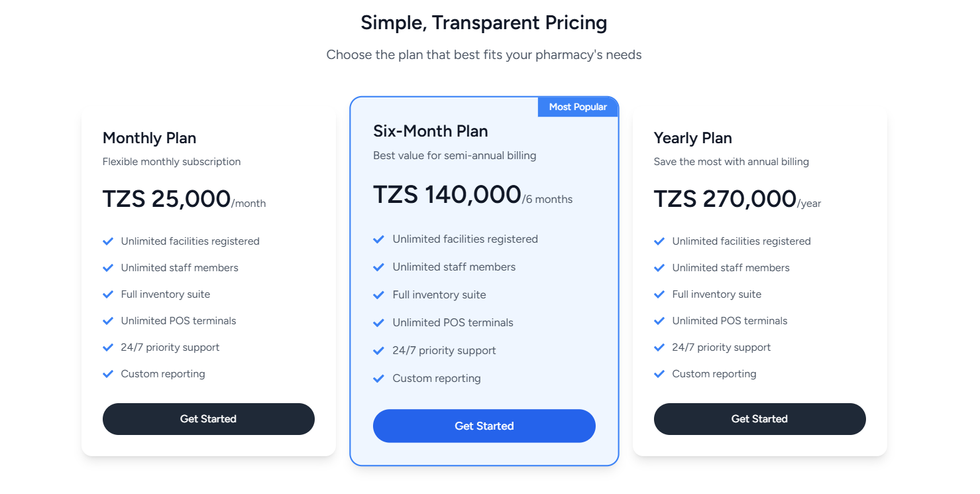Screen dimensions: 980x494
Task: Click the TZS 25,000 price text
Action: point(166,199)
